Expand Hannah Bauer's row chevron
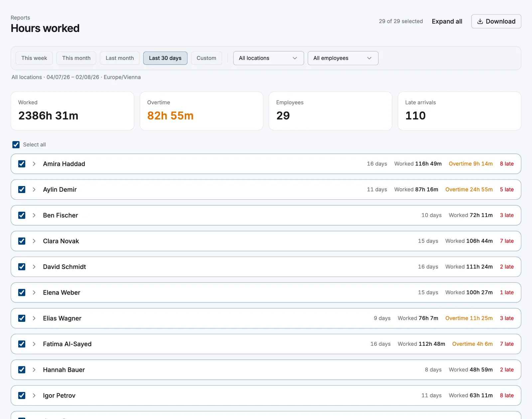Image resolution: width=532 pixels, height=419 pixels. pos(34,370)
